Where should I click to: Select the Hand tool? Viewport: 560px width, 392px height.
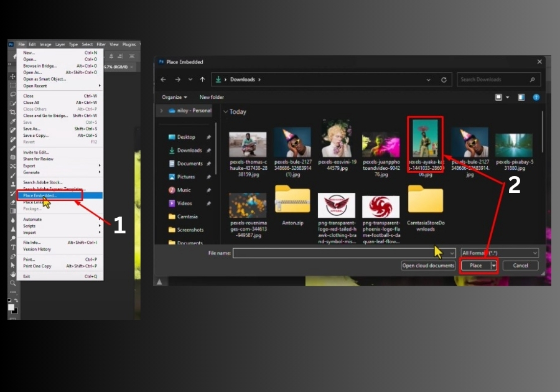pyautogui.click(x=13, y=274)
